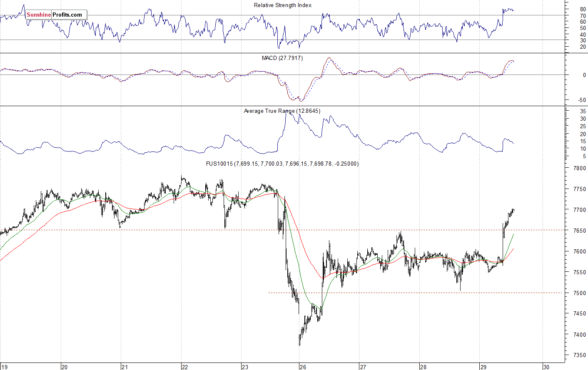Click date label 21 on x-axis
The image size is (588, 370).
pos(124,367)
